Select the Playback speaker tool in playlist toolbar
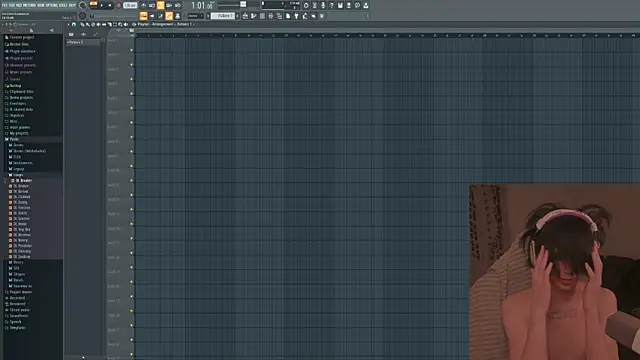The image size is (640, 360). (126, 24)
